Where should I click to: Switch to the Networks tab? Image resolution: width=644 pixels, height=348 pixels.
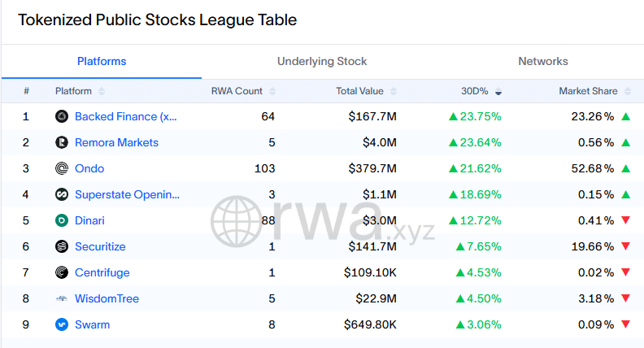543,61
